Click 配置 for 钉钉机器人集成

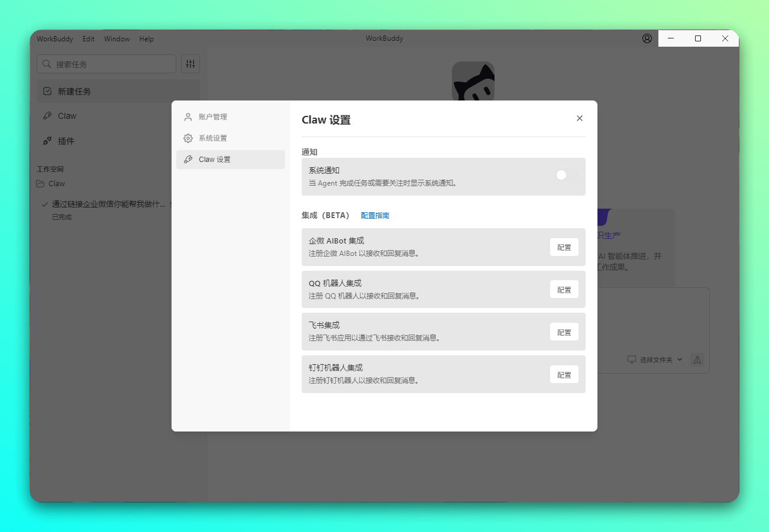coord(564,375)
